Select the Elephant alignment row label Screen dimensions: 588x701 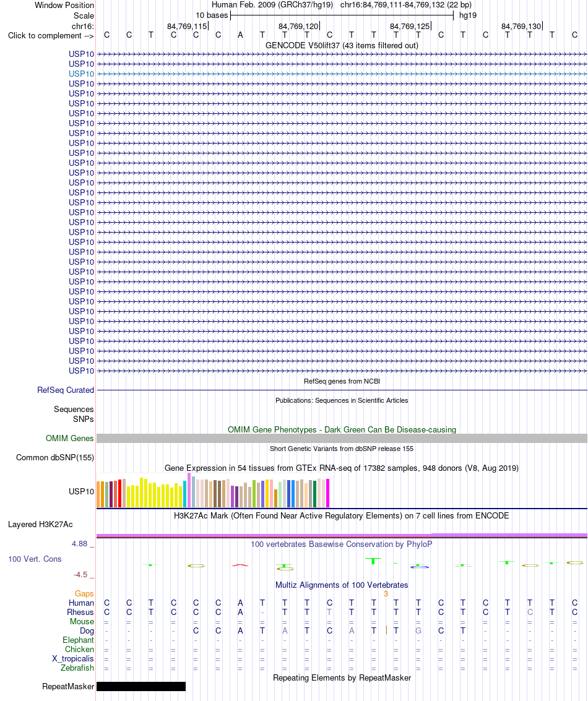[x=78, y=640]
